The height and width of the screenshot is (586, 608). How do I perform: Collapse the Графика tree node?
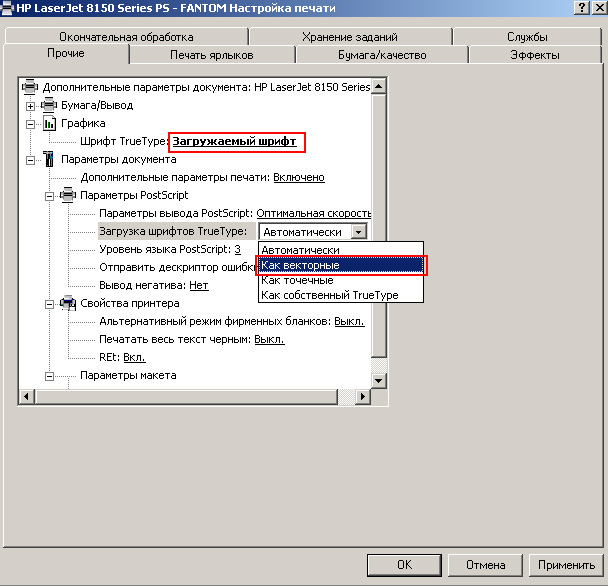pos(30,124)
